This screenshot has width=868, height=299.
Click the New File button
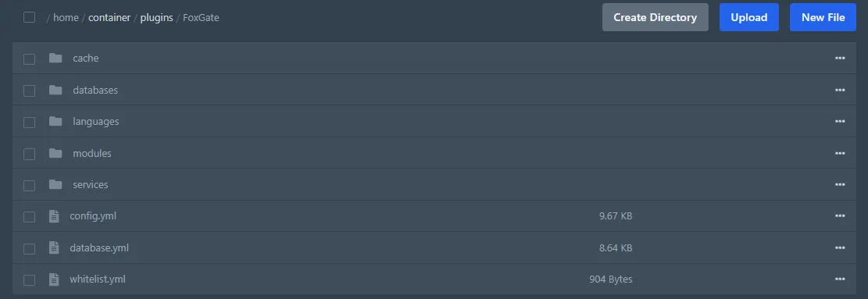pos(823,17)
